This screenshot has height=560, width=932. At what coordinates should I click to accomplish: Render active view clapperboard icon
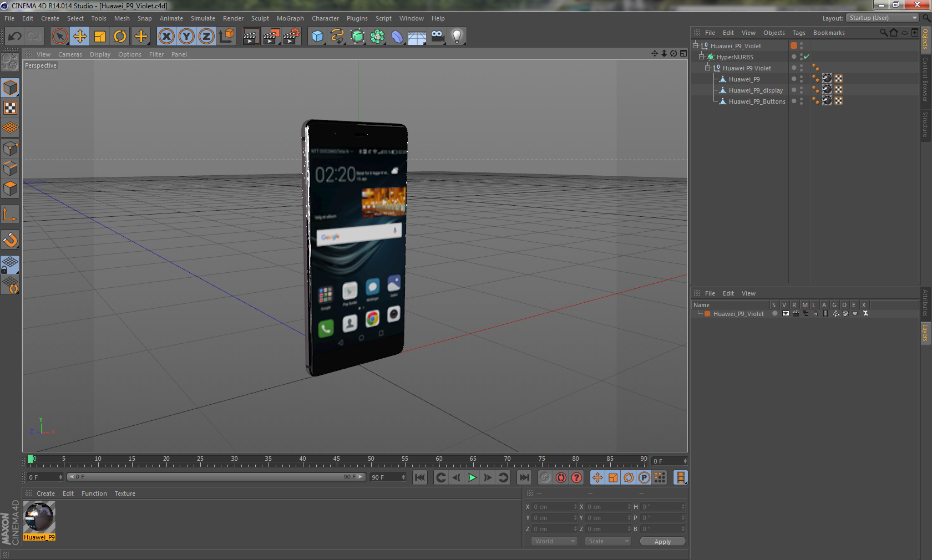[x=251, y=37]
